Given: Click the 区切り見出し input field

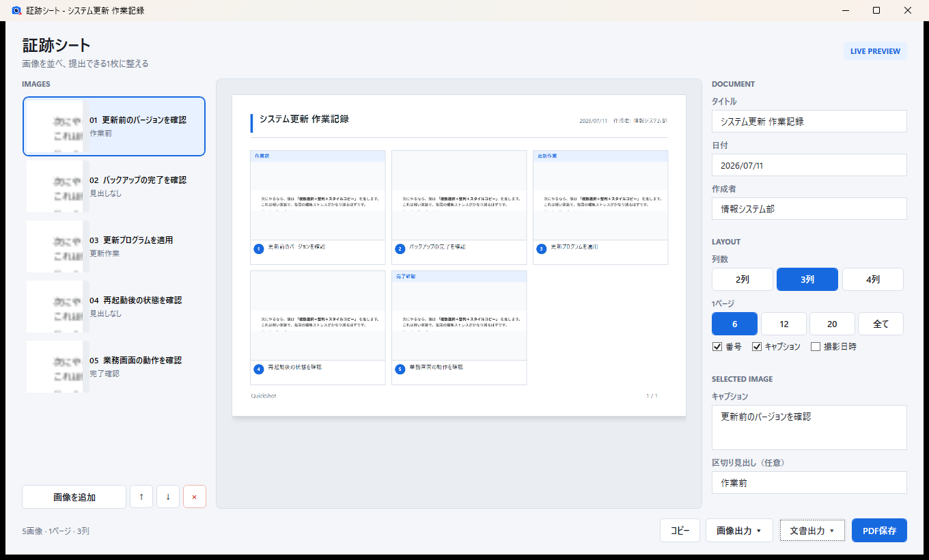Looking at the screenshot, I should click(x=809, y=482).
